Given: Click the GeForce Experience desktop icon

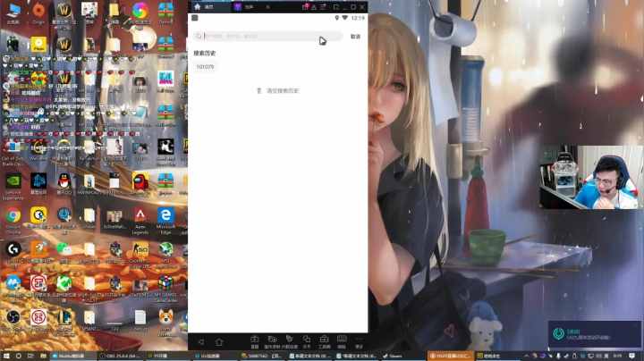Looking at the screenshot, I should 13,186.
